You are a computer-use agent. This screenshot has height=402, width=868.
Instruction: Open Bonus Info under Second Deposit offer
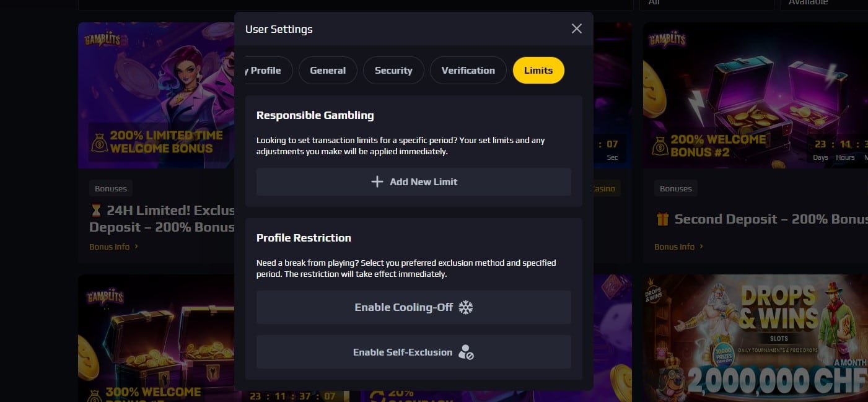pyautogui.click(x=678, y=247)
